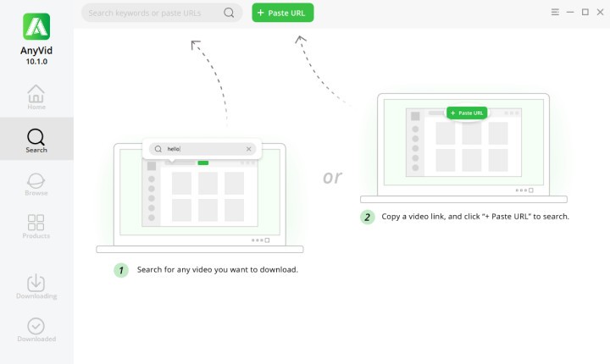Click the AnyVid logo icon

click(x=36, y=25)
